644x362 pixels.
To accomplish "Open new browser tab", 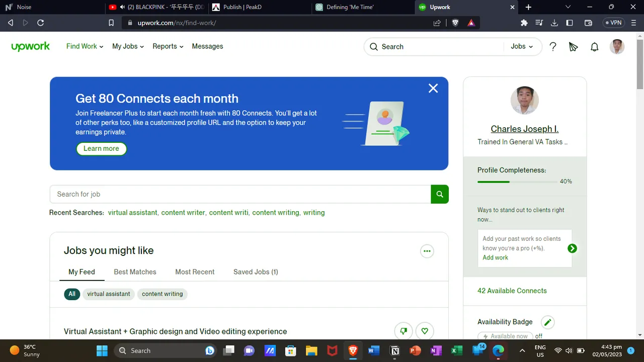I will [x=528, y=7].
